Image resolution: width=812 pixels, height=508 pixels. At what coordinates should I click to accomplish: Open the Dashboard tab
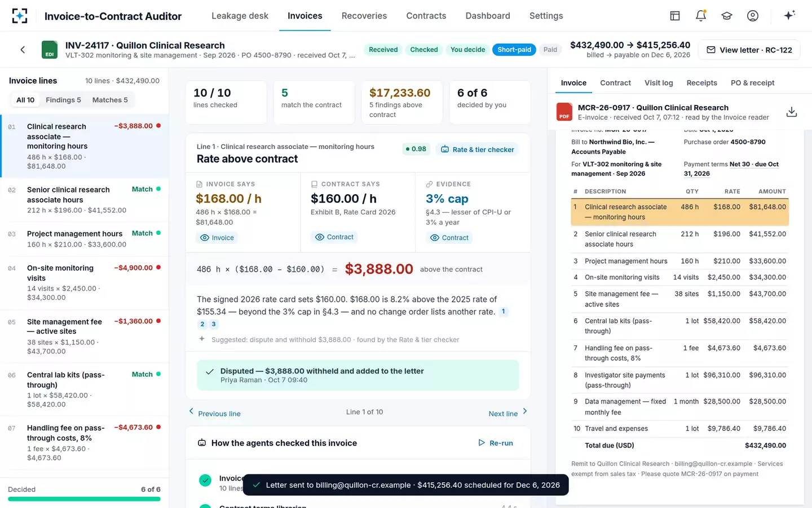[x=488, y=16]
